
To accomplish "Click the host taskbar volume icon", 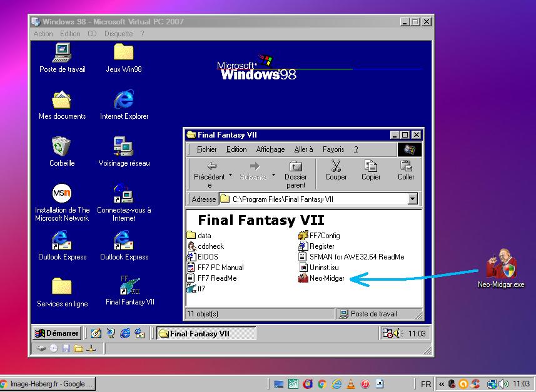I will (x=503, y=384).
